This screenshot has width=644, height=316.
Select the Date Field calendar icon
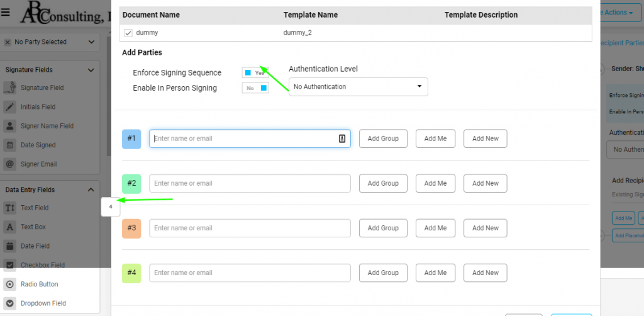pyautogui.click(x=10, y=246)
